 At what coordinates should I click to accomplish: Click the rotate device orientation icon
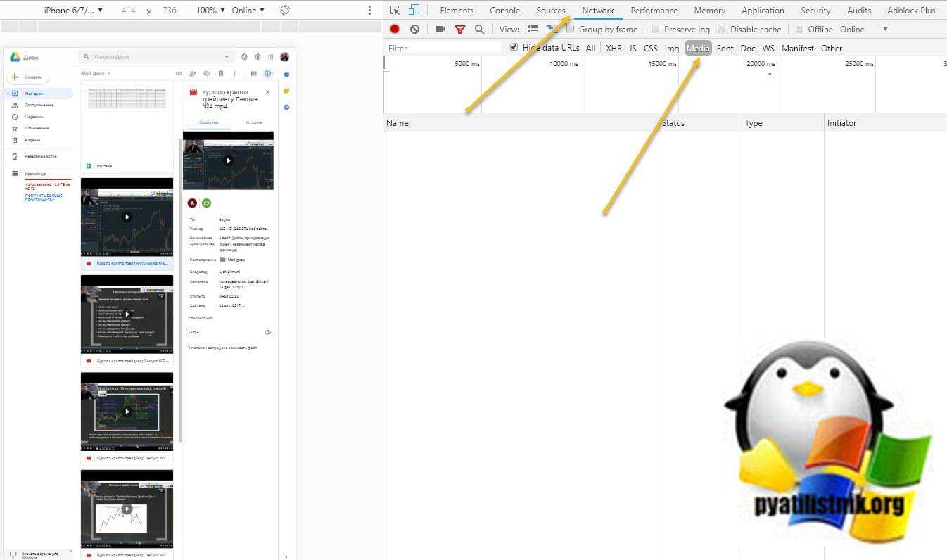[x=284, y=11]
